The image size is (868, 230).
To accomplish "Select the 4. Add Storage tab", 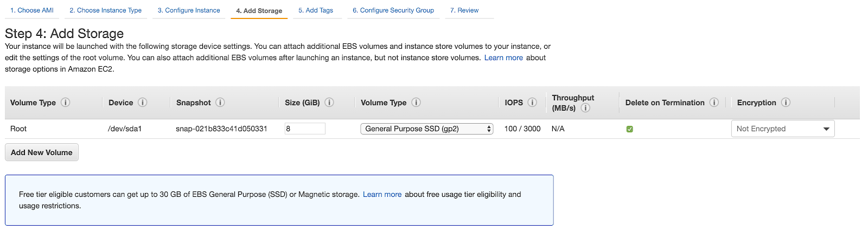I will click(259, 11).
